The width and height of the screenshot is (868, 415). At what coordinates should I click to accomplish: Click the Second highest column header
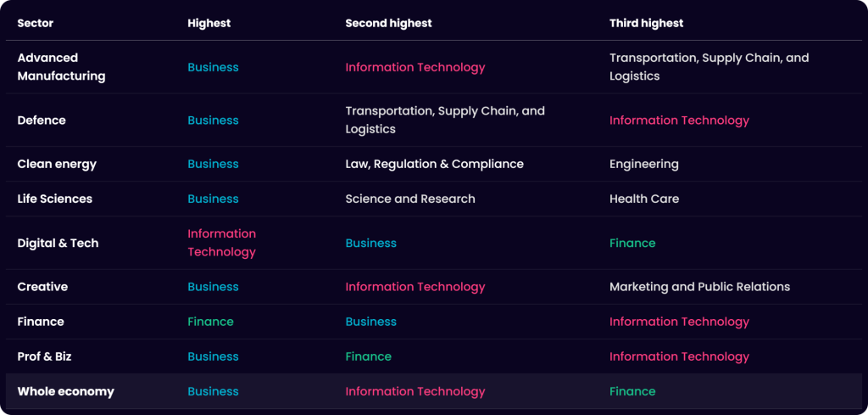pyautogui.click(x=388, y=23)
